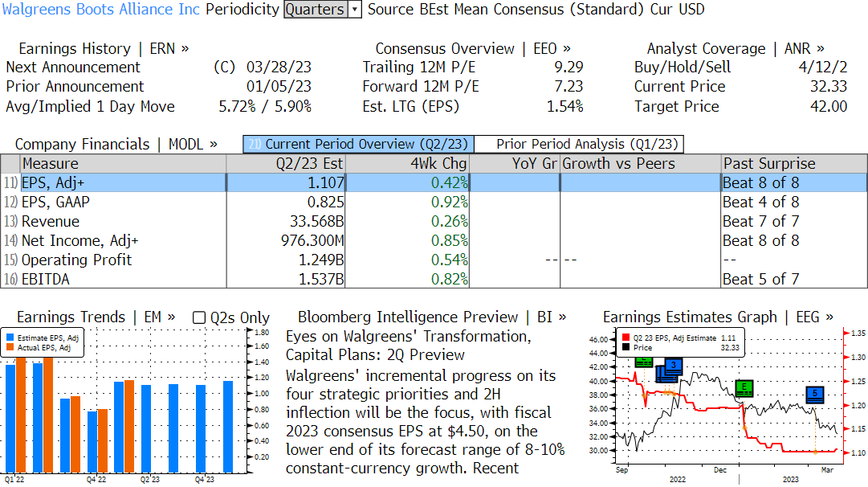Switch to Current Period Overview (Q2/23) tab
Viewport: 868px width, 487px height.
click(x=358, y=144)
